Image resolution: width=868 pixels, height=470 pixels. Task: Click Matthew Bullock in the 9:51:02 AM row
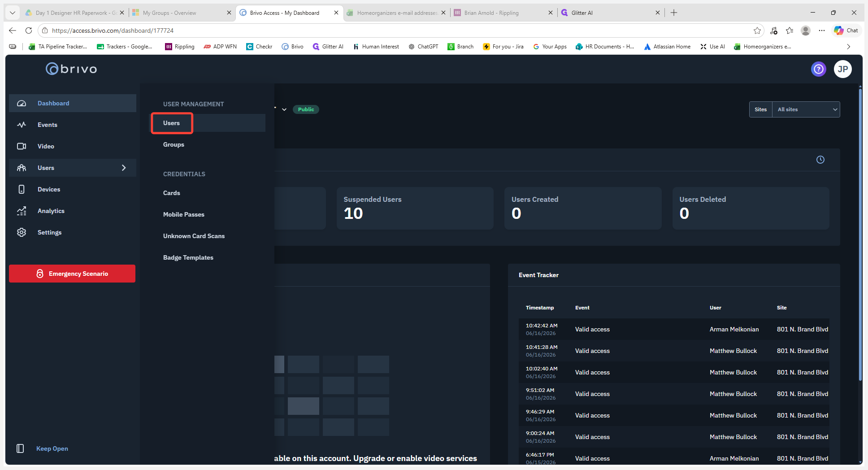733,394
